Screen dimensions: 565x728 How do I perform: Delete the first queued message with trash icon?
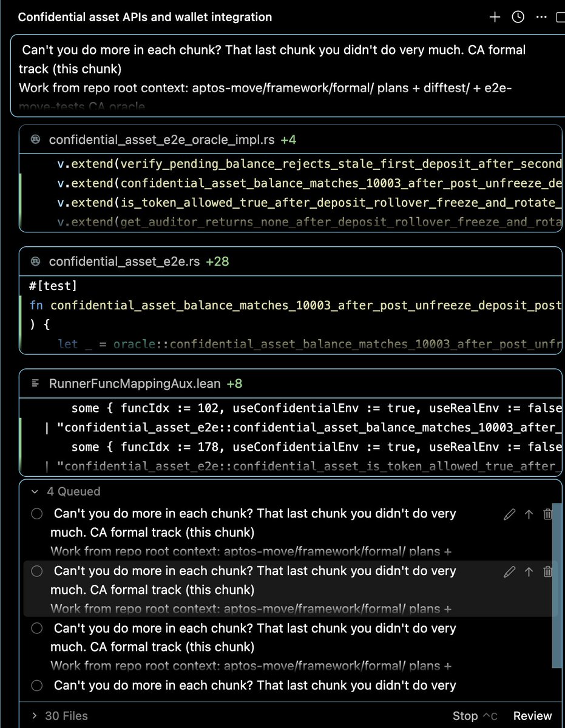click(547, 514)
